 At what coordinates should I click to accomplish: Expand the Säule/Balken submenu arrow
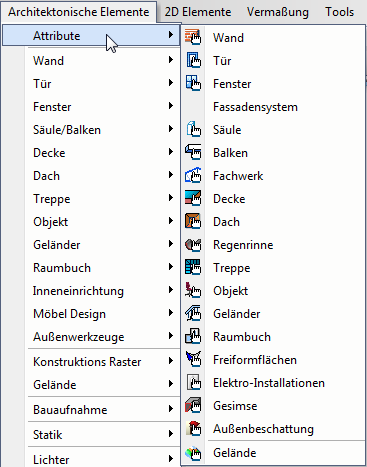tap(171, 129)
